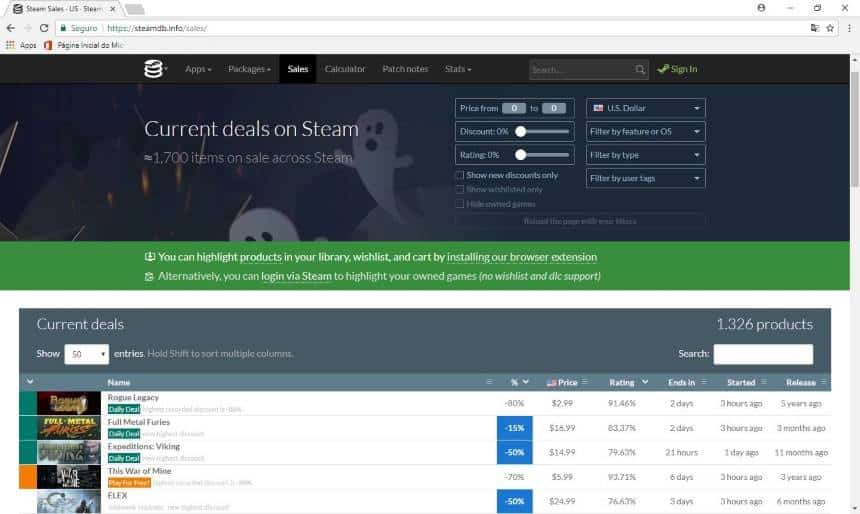Click login via Steam link

pyautogui.click(x=296, y=276)
